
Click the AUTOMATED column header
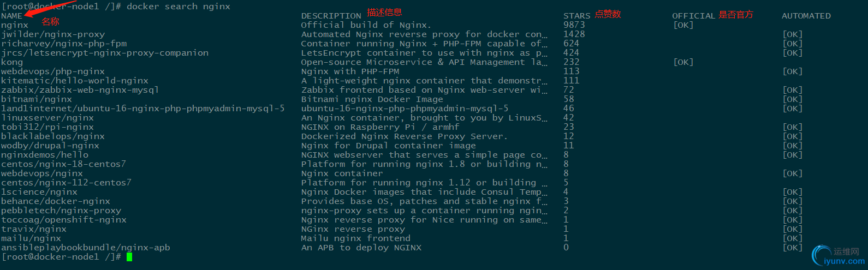[806, 16]
